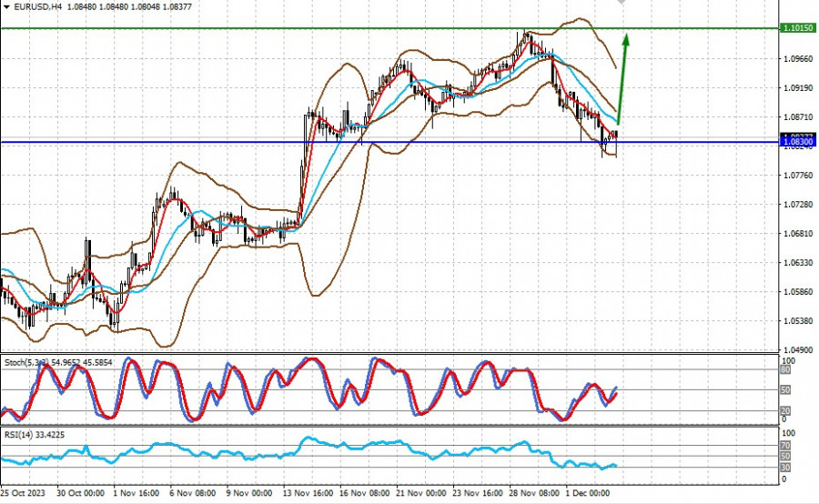Click the 25 Oct 2023 date label
Screen dimensions: 819x504
(x=23, y=493)
